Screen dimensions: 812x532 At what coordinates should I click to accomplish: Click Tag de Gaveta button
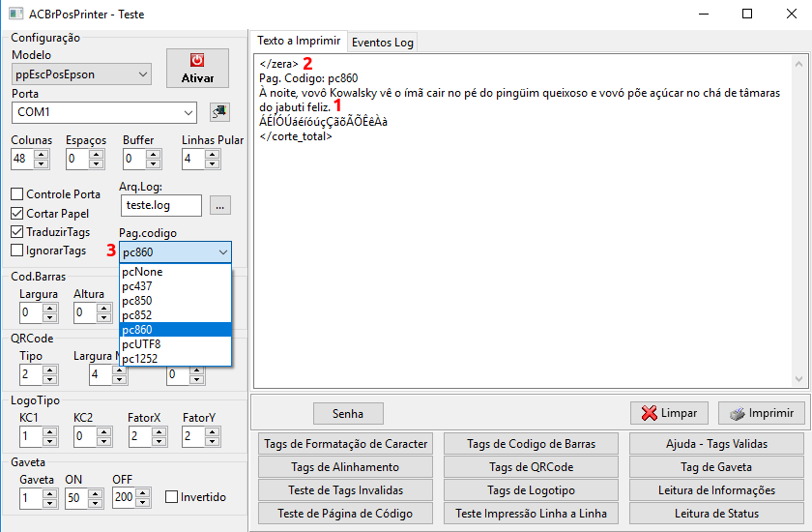click(x=716, y=467)
